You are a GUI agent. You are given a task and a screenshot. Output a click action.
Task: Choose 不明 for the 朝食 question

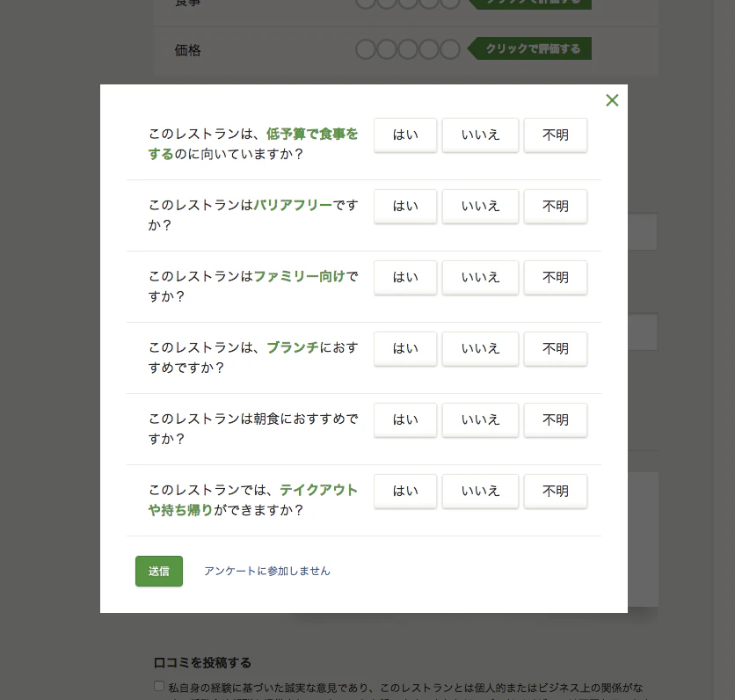(x=555, y=420)
